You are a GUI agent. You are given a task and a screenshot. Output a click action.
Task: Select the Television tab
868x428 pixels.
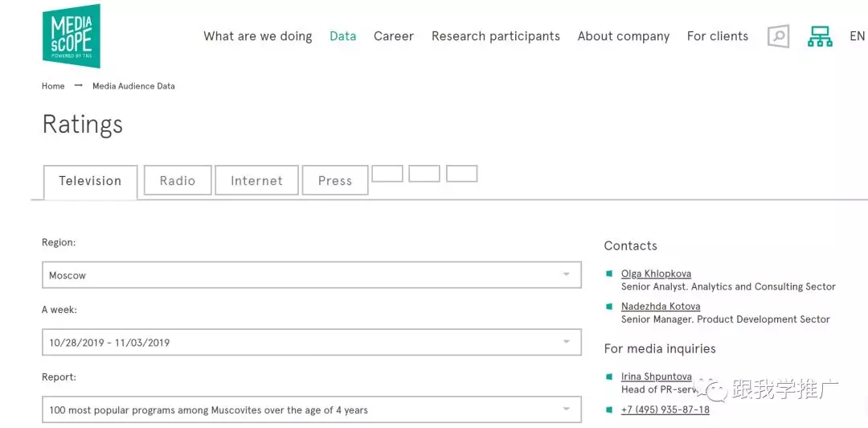(90, 181)
